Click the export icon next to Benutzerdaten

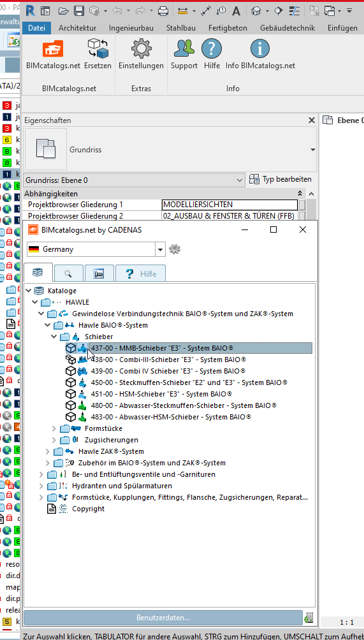309,618
